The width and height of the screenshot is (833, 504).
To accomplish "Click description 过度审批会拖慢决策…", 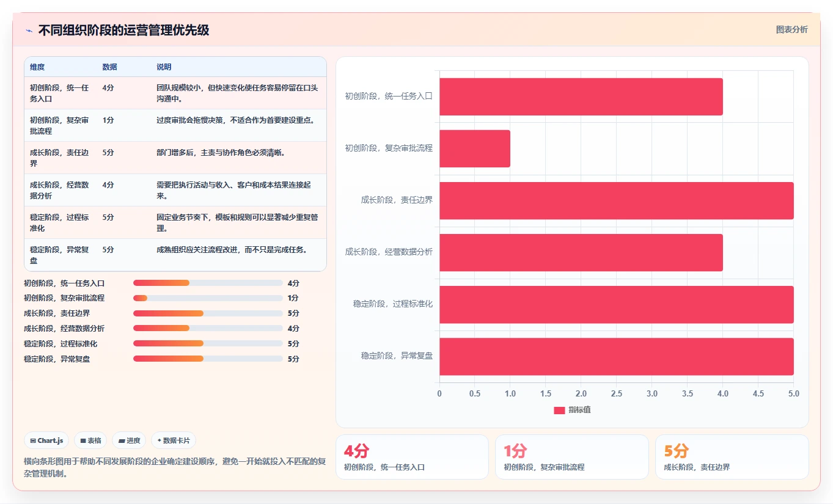I will coord(236,120).
